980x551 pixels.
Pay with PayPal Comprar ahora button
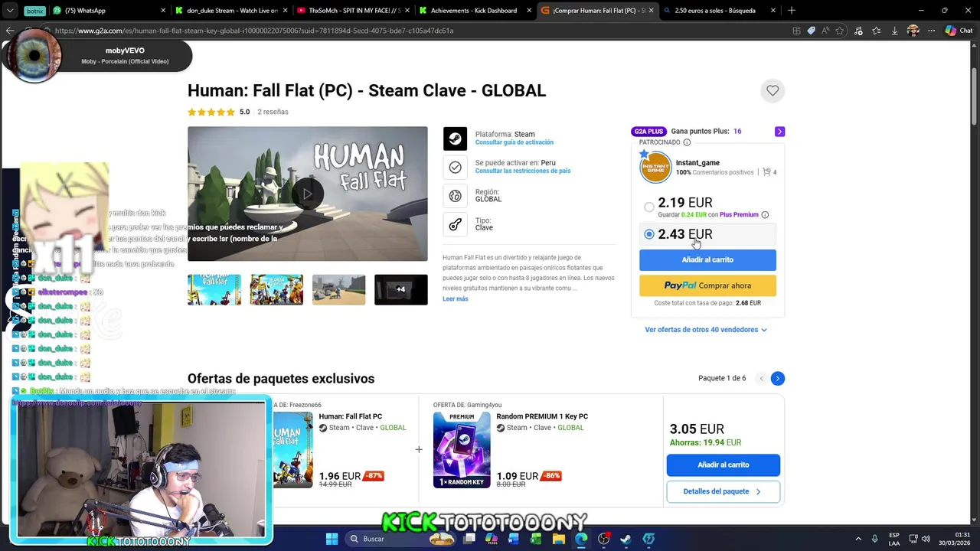point(707,285)
